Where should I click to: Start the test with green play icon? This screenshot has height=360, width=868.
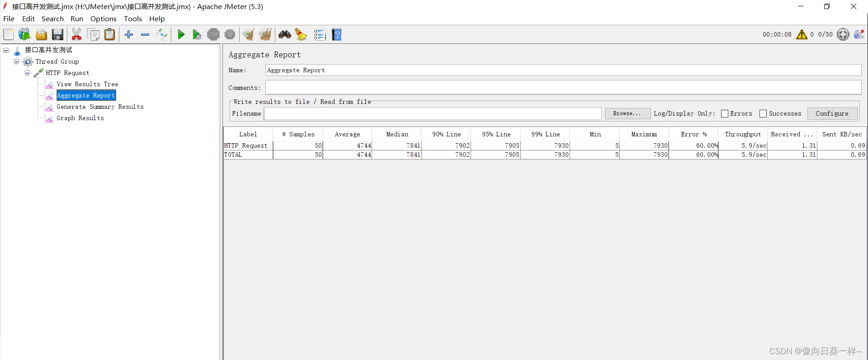tap(181, 34)
